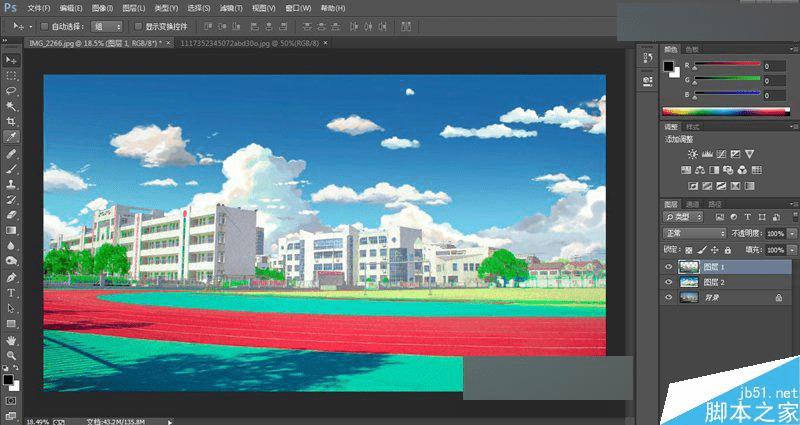Select the Move tool in the toolbox
The width and height of the screenshot is (800, 425).
pyautogui.click(x=11, y=60)
